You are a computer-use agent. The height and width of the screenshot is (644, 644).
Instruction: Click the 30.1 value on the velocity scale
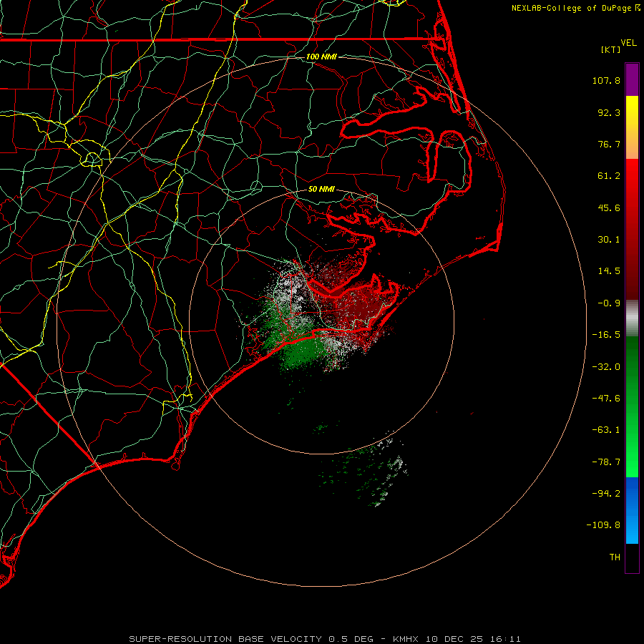point(609,240)
